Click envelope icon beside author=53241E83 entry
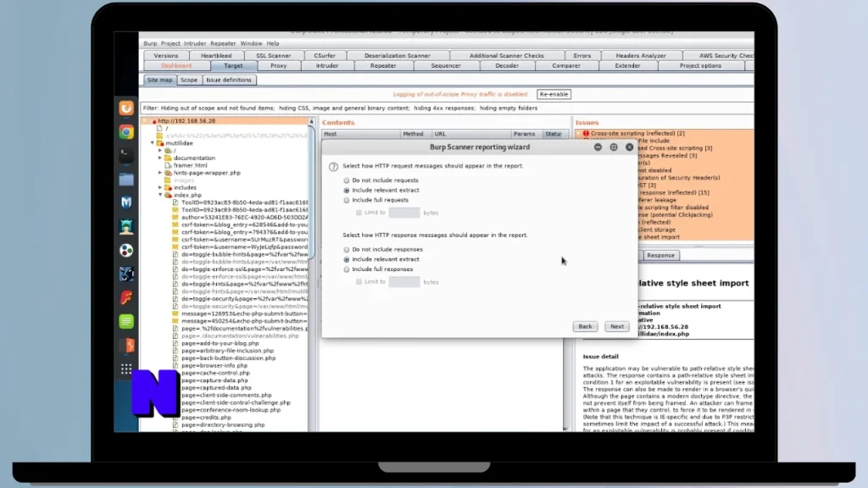Screen dimensions: 868x488 click(175, 218)
